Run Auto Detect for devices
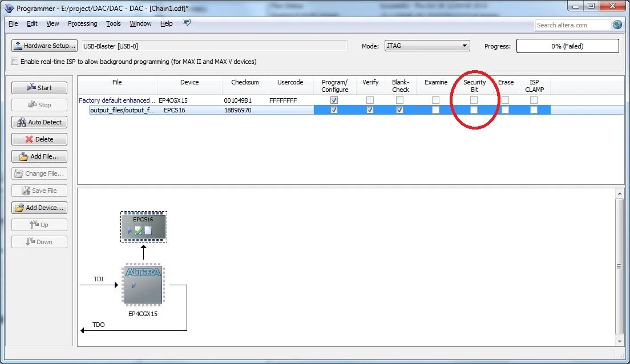630x364 pixels. [x=39, y=122]
